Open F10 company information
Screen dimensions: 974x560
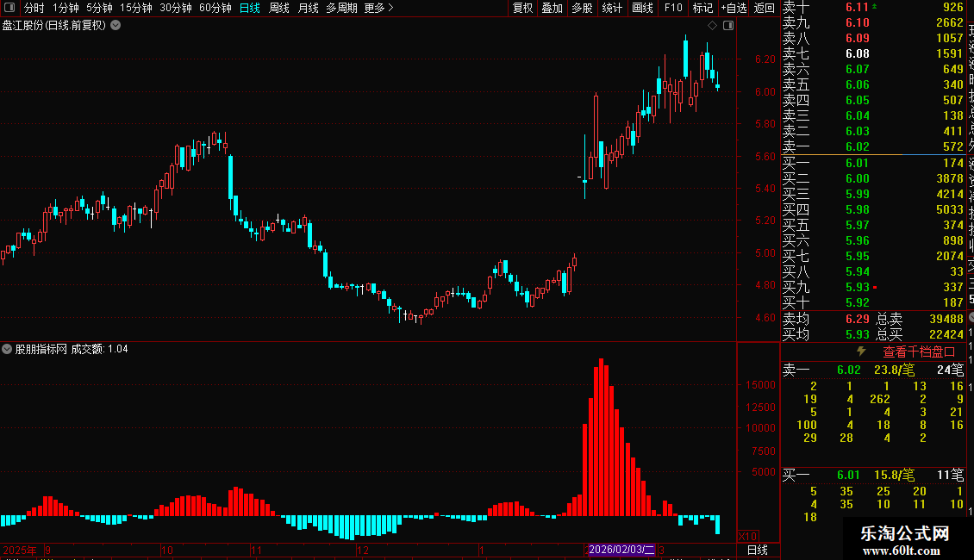[672, 8]
